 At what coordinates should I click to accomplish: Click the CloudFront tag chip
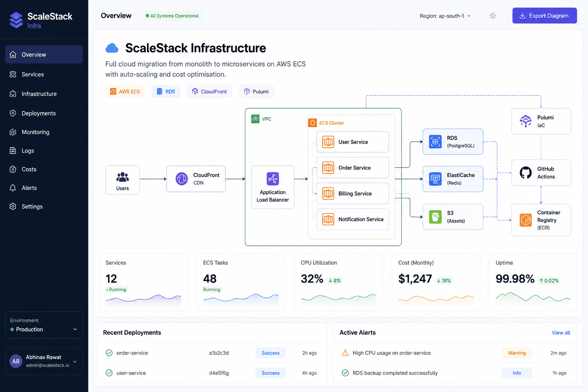(209, 91)
